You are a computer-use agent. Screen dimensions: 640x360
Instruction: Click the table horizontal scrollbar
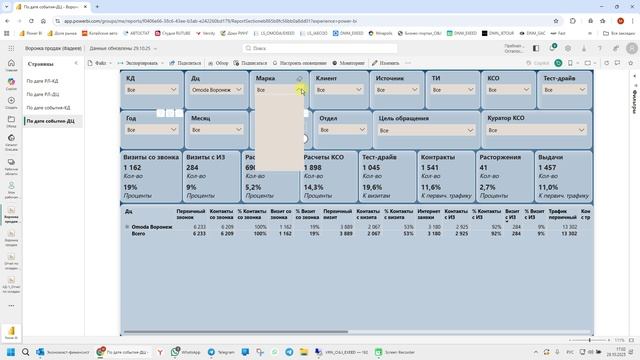point(236,332)
